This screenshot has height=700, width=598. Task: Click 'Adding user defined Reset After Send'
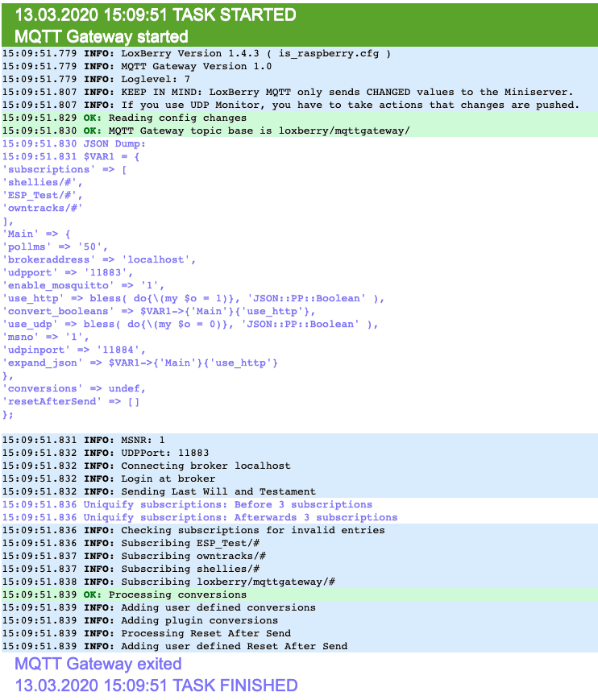tap(300, 646)
